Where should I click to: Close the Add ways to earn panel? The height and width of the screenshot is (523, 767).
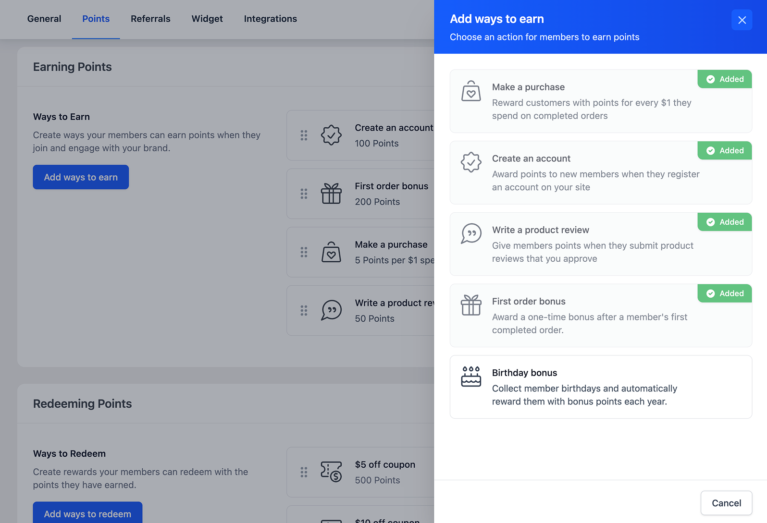coord(741,20)
